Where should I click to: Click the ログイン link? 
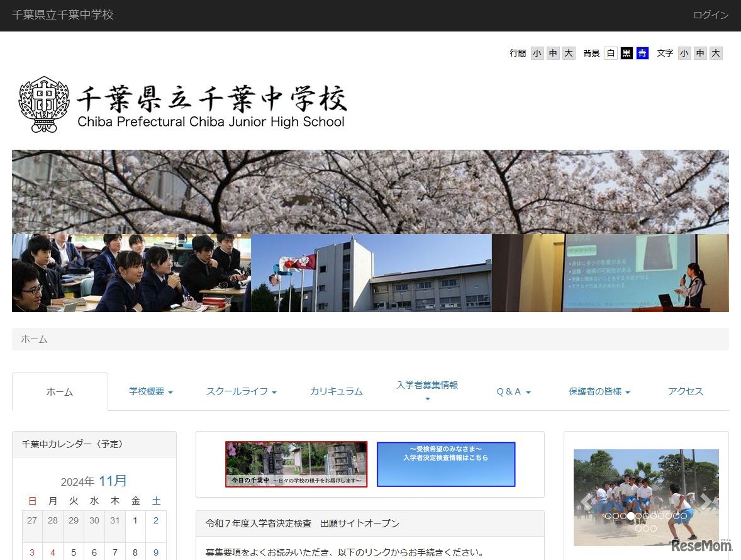[x=710, y=14]
